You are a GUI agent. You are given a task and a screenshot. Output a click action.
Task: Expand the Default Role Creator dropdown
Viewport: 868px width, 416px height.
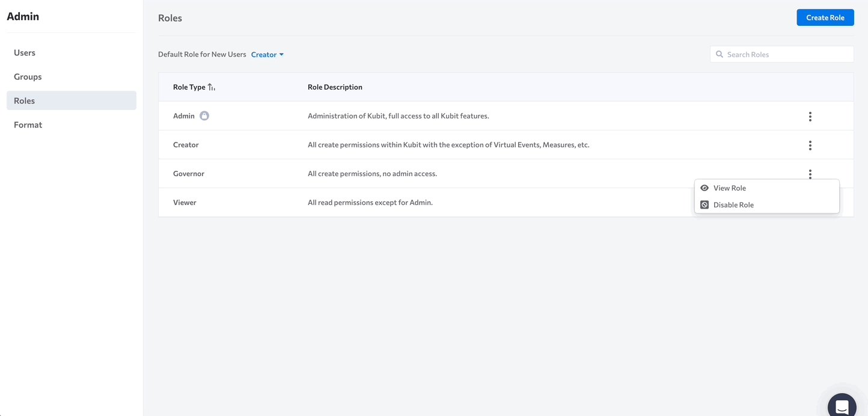(267, 55)
